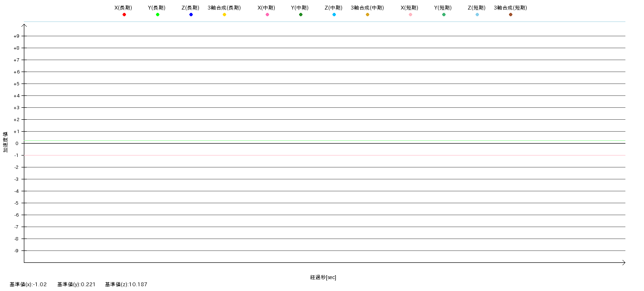Screen dimensions: 644x291
Task: Click the brown 3軸合成(短期) color dot
Action: 510,15
